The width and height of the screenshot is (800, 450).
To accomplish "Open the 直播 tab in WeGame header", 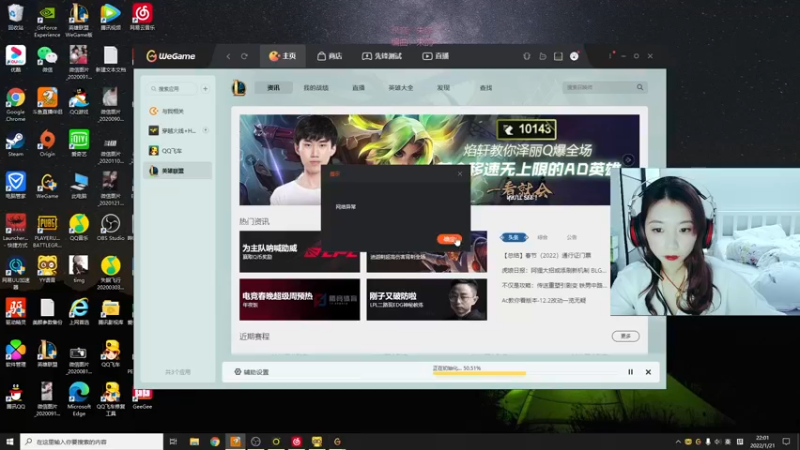I will (435, 56).
